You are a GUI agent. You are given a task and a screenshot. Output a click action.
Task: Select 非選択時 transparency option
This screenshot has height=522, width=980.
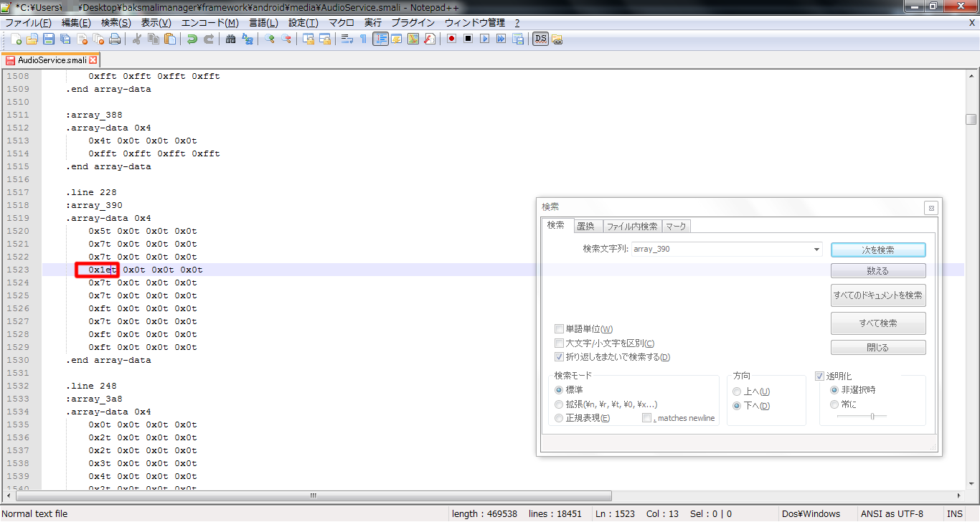point(834,390)
